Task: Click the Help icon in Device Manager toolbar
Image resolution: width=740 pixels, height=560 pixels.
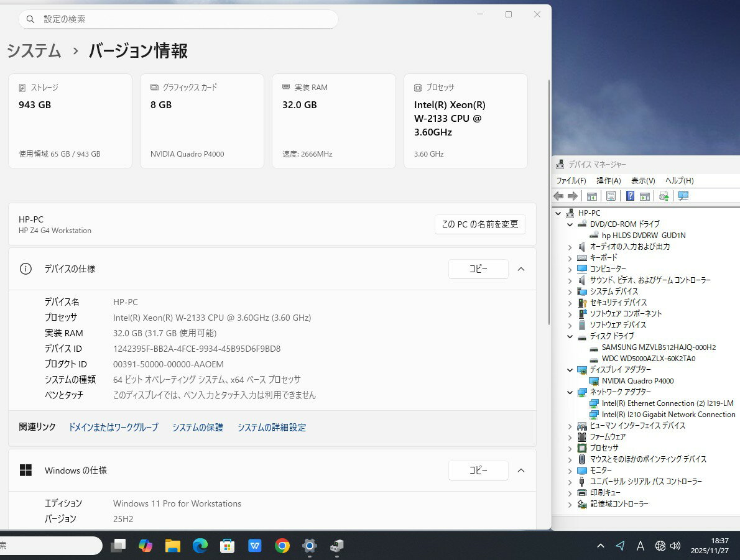Action: [630, 196]
